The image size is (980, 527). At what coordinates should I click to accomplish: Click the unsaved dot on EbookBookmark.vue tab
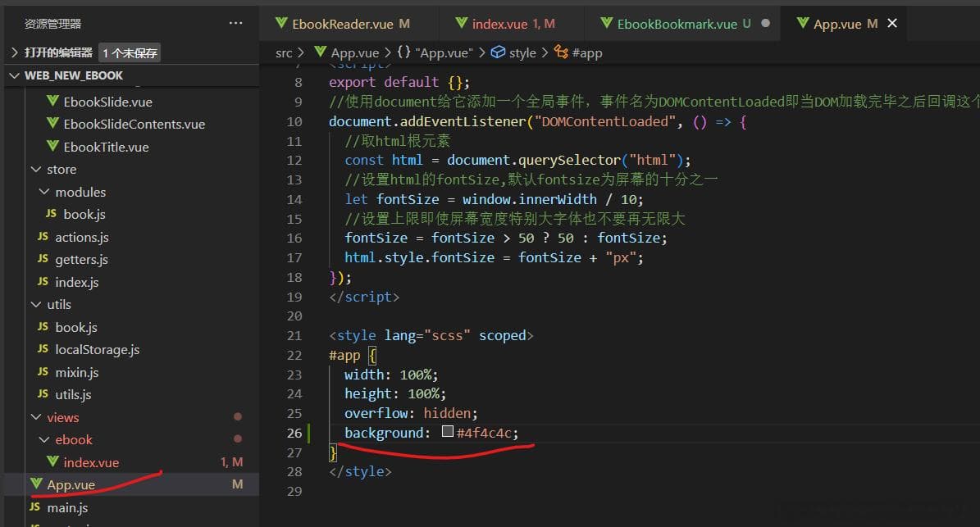tap(766, 23)
